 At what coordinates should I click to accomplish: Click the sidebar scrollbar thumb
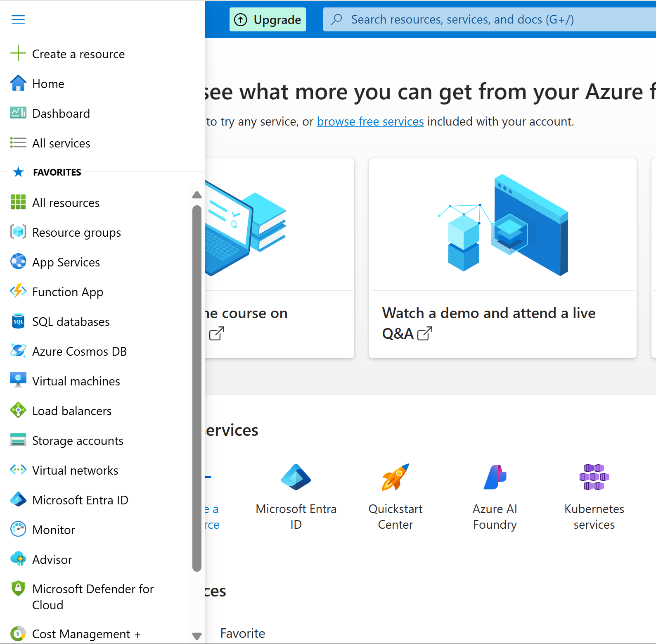pos(197,388)
